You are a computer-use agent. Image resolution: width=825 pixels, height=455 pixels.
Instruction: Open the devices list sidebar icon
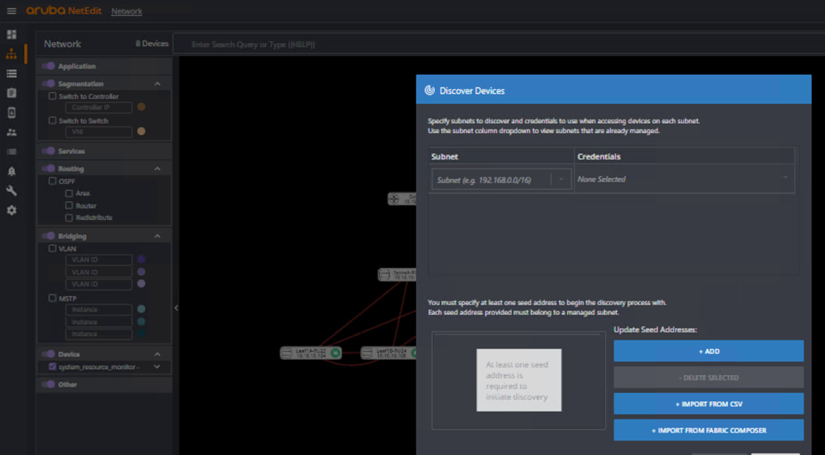coord(12,74)
